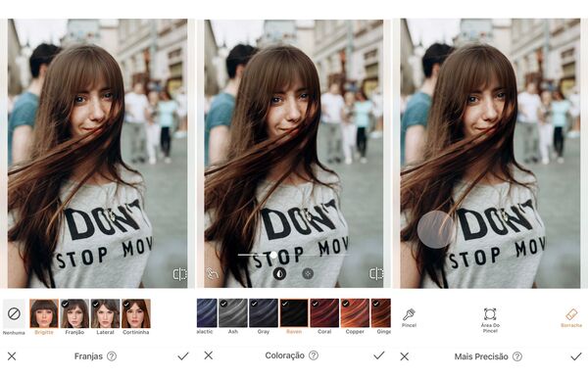Open the manual touch-up hand icon

pos(213,274)
